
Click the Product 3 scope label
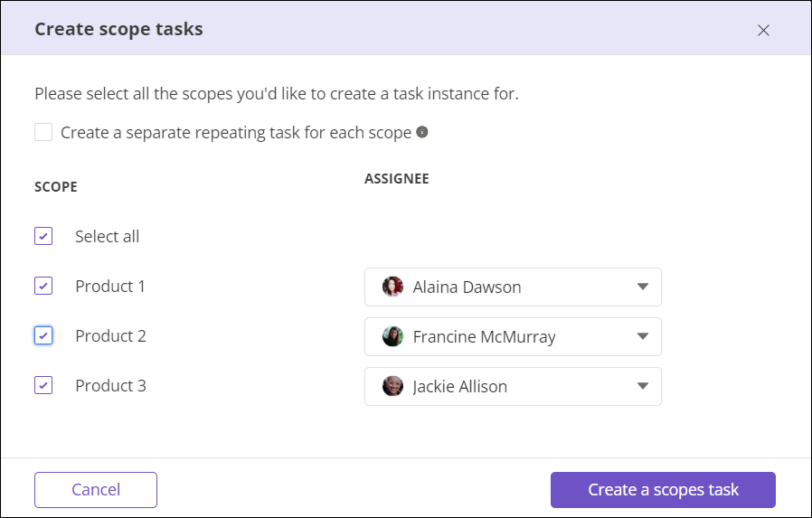(111, 385)
